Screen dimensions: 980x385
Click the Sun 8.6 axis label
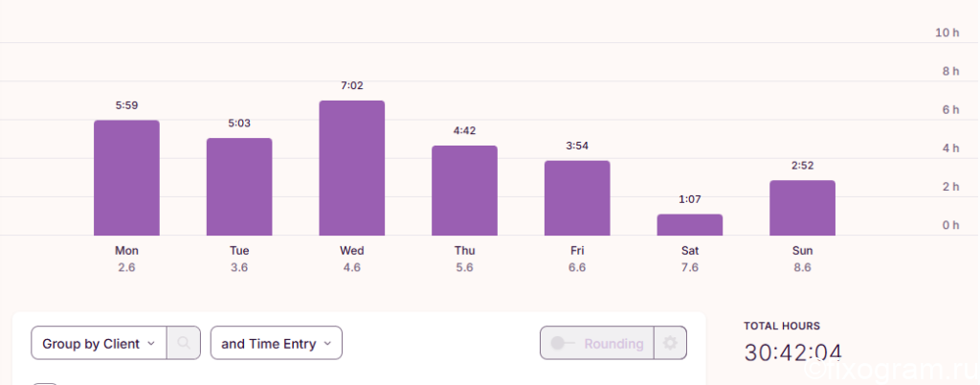point(803,259)
